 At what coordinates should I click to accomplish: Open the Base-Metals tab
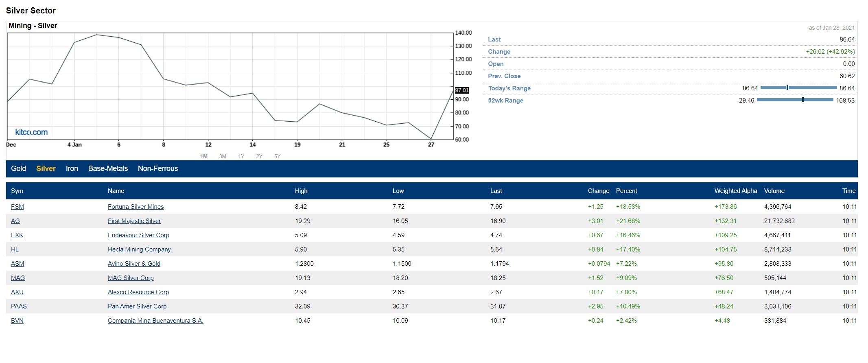click(108, 168)
